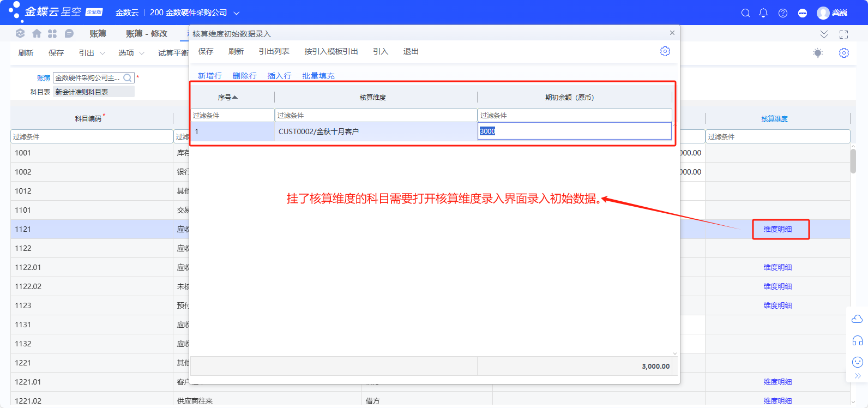The image size is (868, 408).
Task: Select account row 1001
Action: click(x=92, y=153)
